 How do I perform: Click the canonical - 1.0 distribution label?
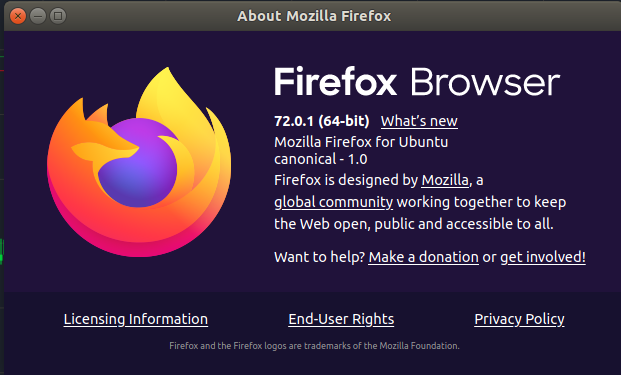[321, 159]
